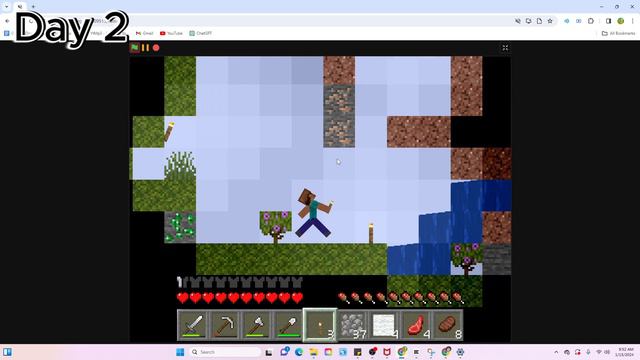Image resolution: width=640 pixels, height=360 pixels.
Task: Select the shovel in the hotbar
Action: tap(288, 325)
